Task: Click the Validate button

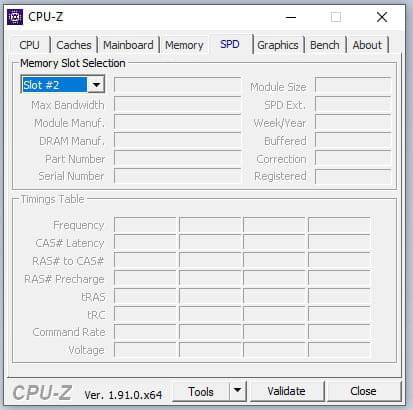Action: tap(287, 391)
